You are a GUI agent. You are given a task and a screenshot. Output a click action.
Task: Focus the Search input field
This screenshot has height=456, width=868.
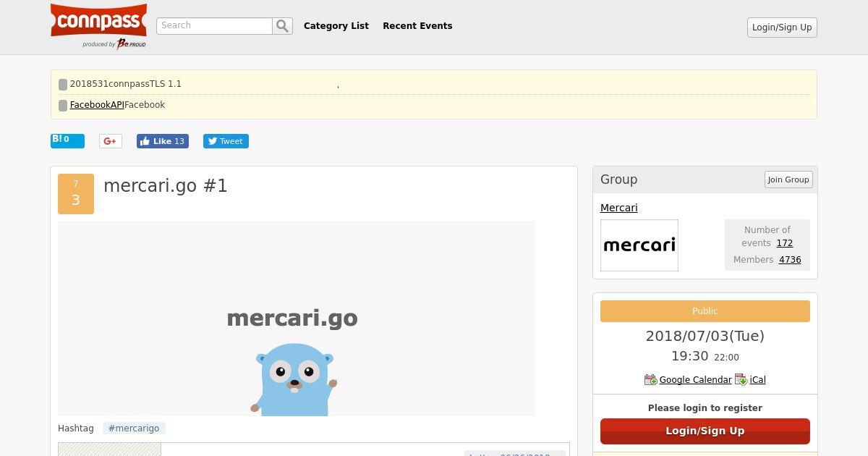click(214, 26)
